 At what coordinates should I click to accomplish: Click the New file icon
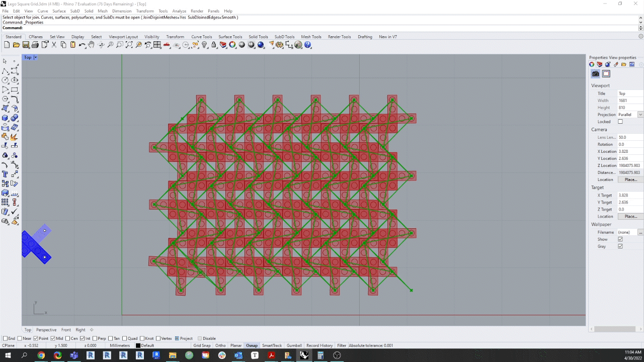7,45
